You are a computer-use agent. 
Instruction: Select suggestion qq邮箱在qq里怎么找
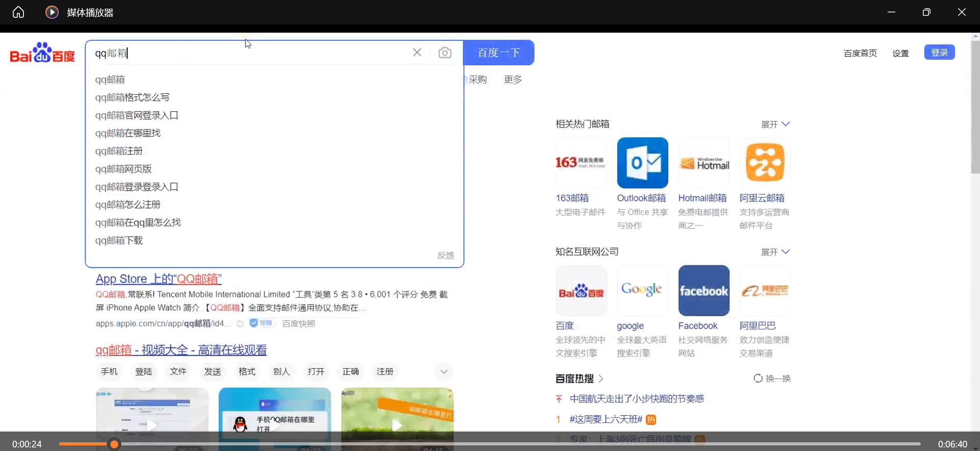(138, 222)
